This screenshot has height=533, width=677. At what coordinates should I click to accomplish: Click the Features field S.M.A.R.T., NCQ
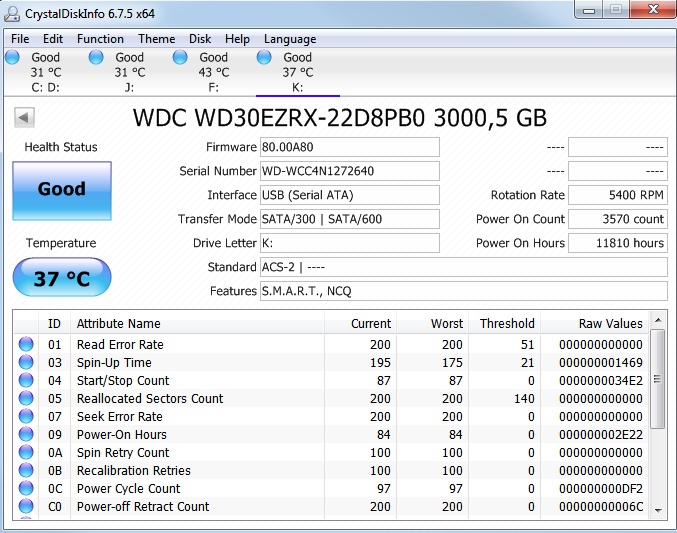pyautogui.click(x=464, y=291)
